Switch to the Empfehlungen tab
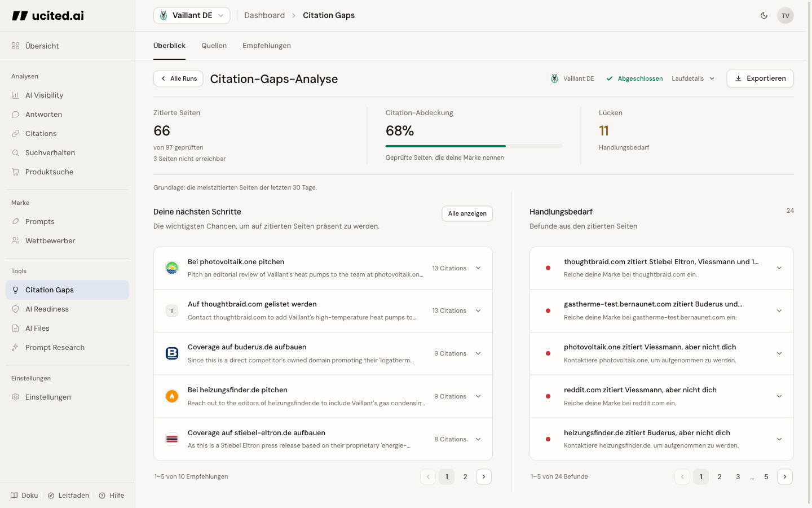The width and height of the screenshot is (812, 508). 267,46
